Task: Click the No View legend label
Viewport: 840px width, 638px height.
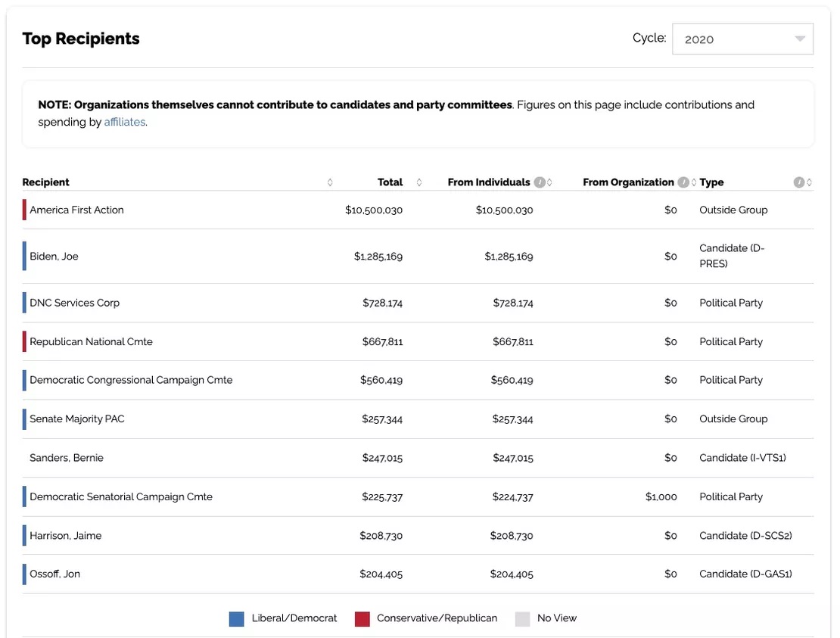Action: click(557, 618)
